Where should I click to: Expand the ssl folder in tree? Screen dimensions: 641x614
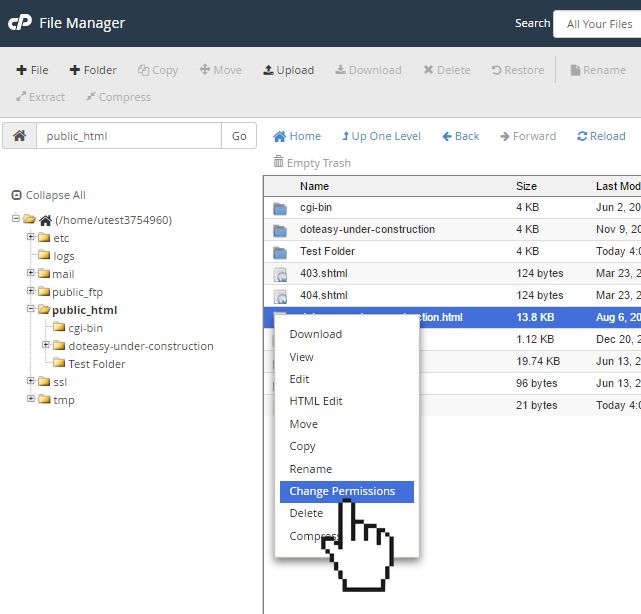(x=31, y=382)
